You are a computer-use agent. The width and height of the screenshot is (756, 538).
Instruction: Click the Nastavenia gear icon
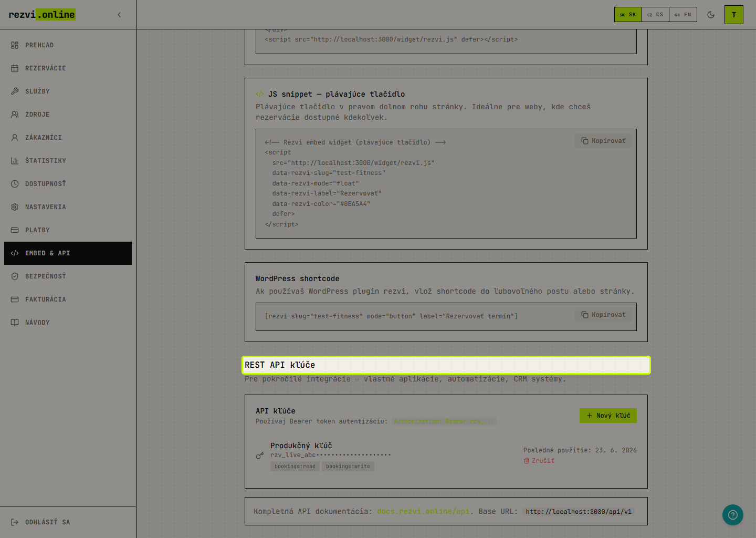[15, 207]
